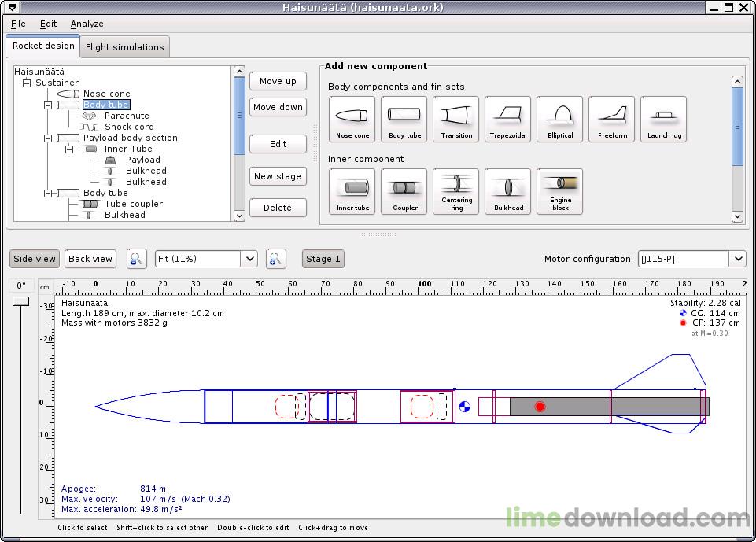Add a Nose cone component
Screen dimensions: 756x542
pos(352,120)
